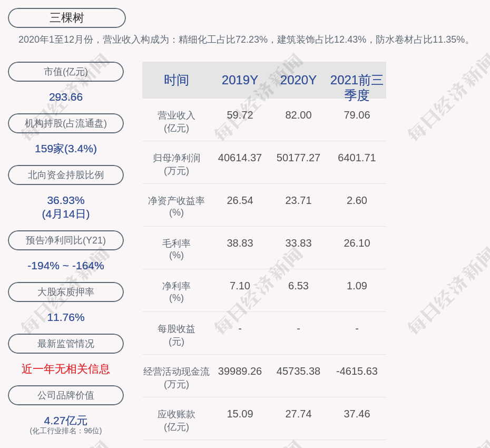The width and height of the screenshot is (490, 448).
Task: Select the 2019Y column header
Action: 240,80
